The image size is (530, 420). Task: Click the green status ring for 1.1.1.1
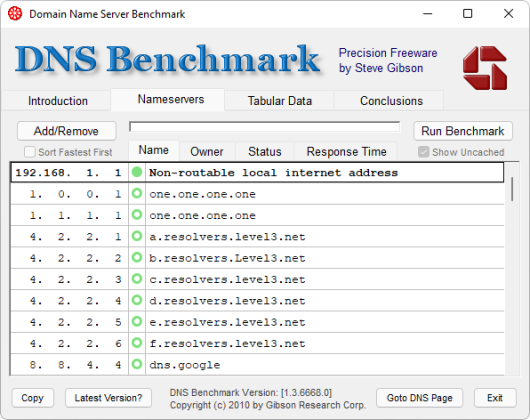(x=137, y=215)
